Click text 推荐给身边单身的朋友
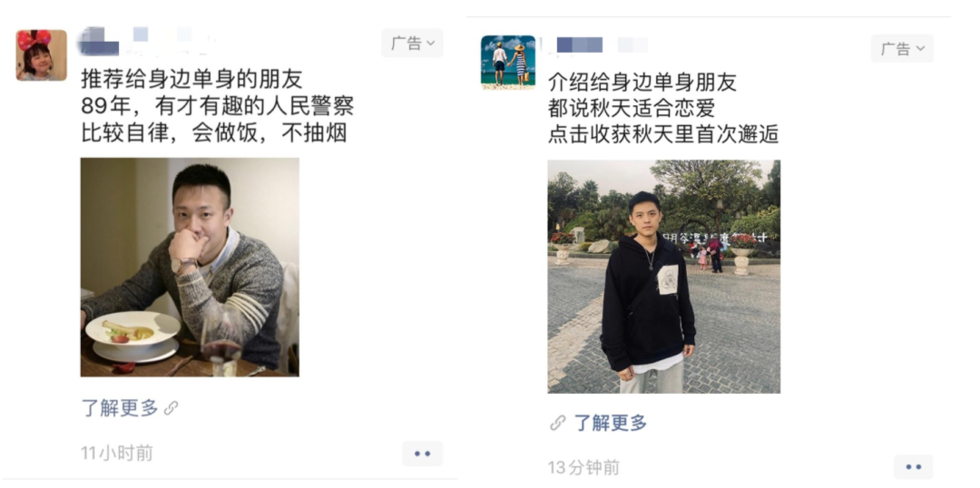The image size is (980, 488). pos(191,79)
